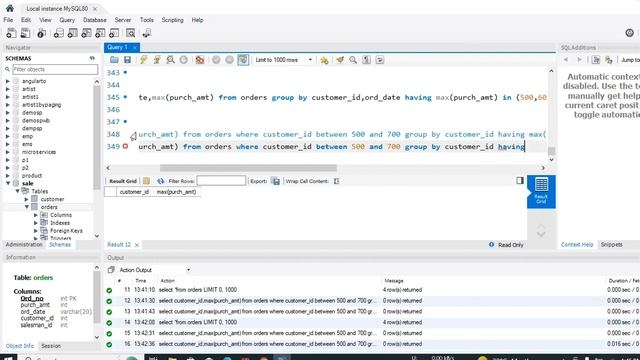The height and width of the screenshot is (360, 640).
Task: Export recordset to external file icon
Action: pyautogui.click(x=276, y=181)
